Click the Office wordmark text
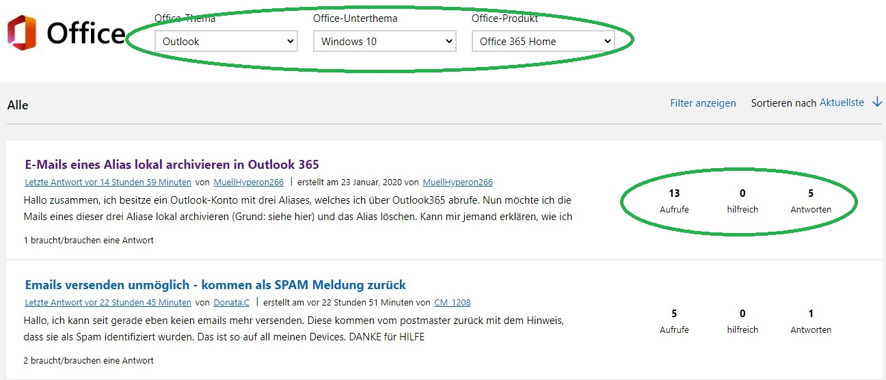The height and width of the screenshot is (380, 886). pyautogui.click(x=86, y=33)
